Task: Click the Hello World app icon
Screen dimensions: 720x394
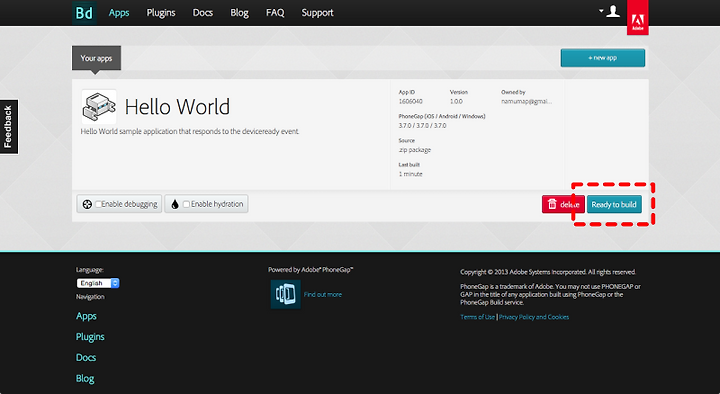Action: tap(99, 107)
